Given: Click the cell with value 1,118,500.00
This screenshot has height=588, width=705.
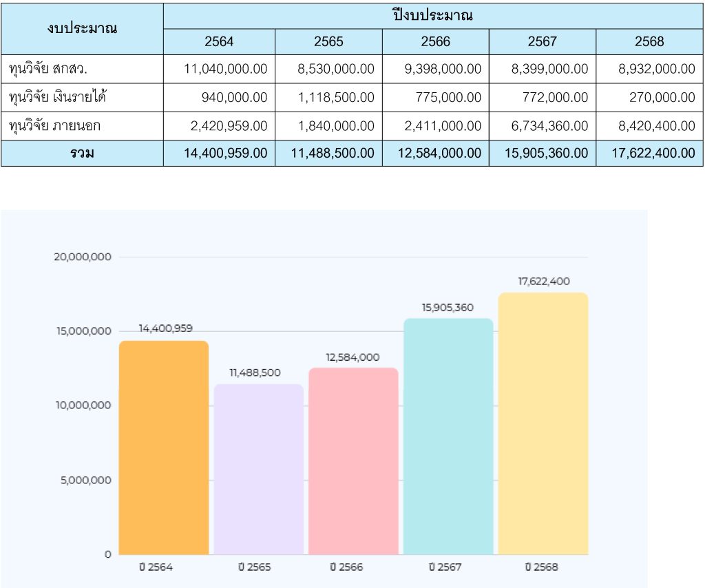Looking at the screenshot, I should pos(328,98).
